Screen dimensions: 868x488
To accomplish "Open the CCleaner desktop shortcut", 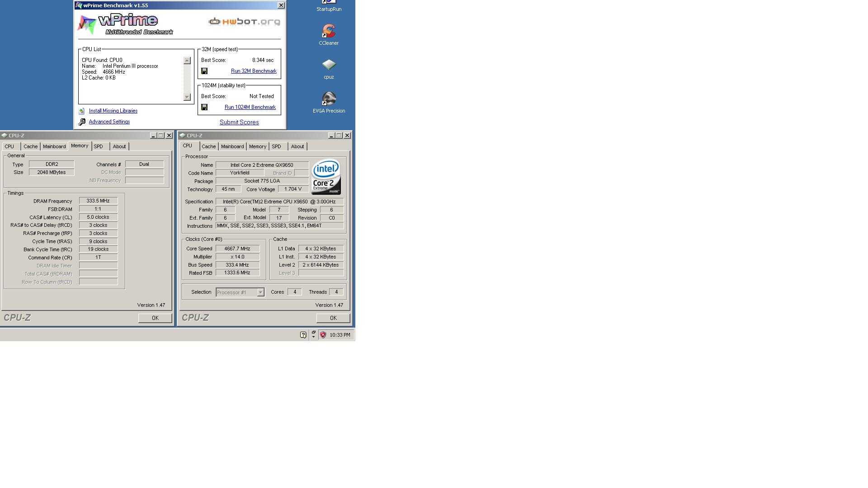I will coord(329,35).
